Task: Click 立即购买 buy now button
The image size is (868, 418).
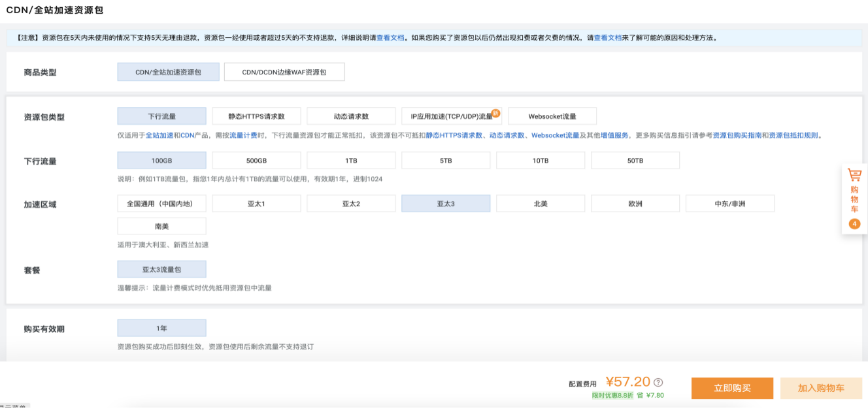Action: (732, 388)
